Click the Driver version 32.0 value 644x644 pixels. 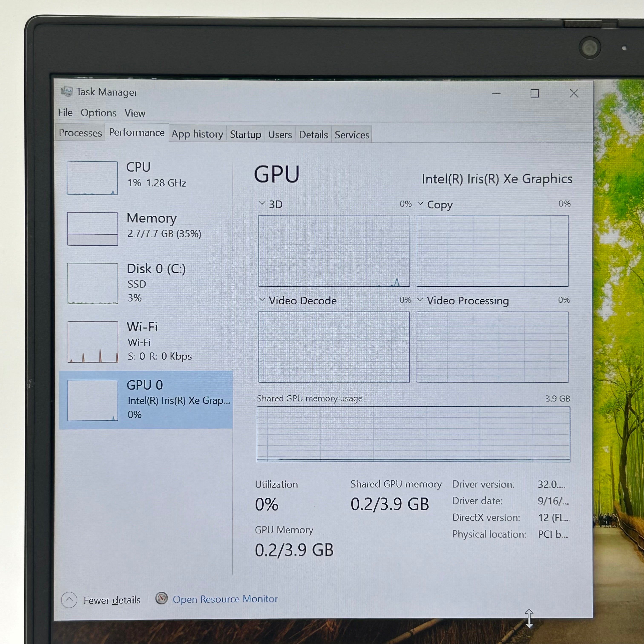pos(552,484)
